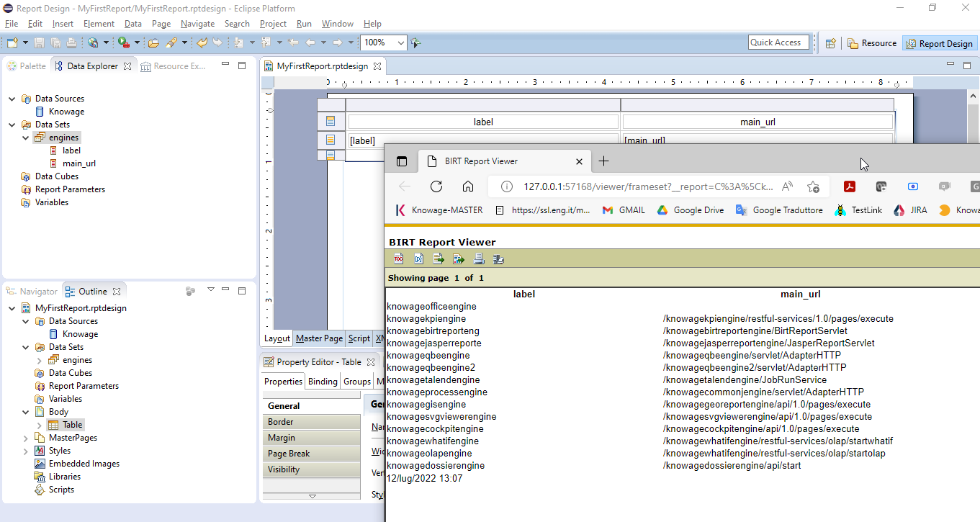Select the Scripts node in Outline
Screen dimensions: 980x522
coord(61,490)
